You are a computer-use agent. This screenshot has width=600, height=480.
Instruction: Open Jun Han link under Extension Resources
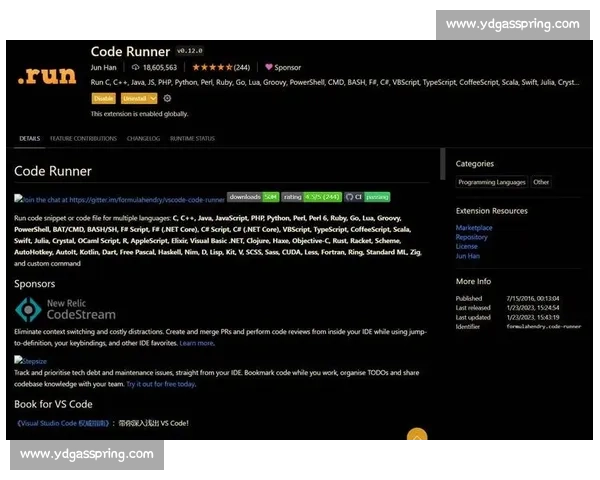[x=468, y=256]
